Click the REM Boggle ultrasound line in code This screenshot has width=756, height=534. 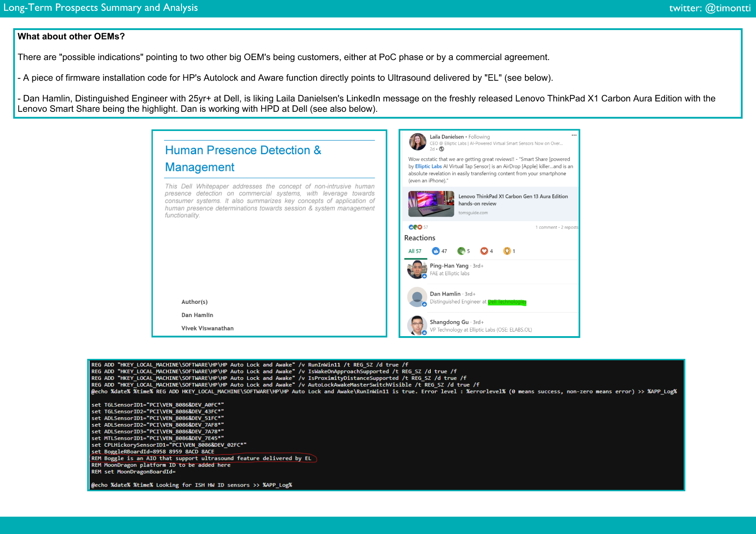pyautogui.click(x=201, y=458)
